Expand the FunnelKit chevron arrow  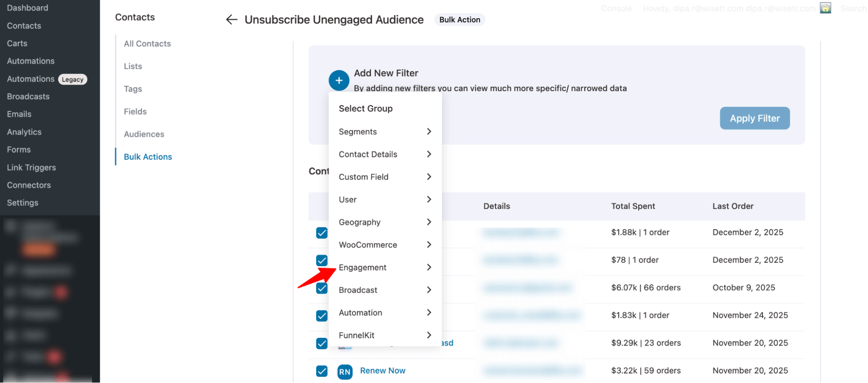click(x=429, y=335)
